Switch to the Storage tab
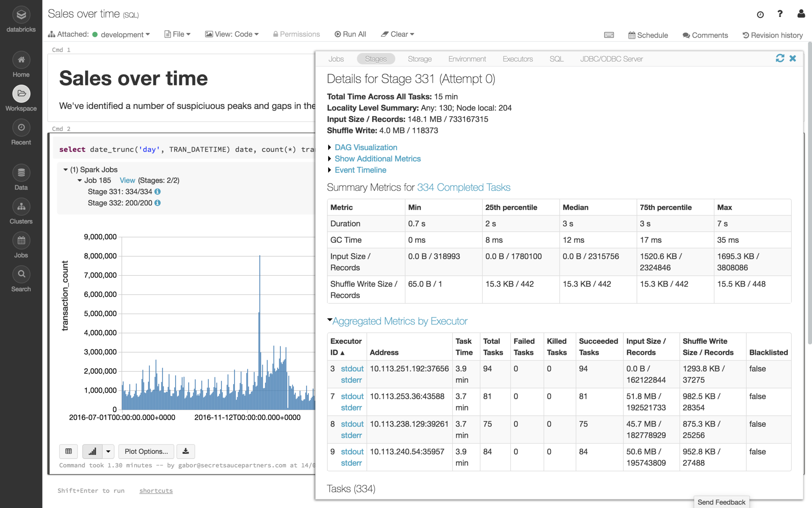 420,59
